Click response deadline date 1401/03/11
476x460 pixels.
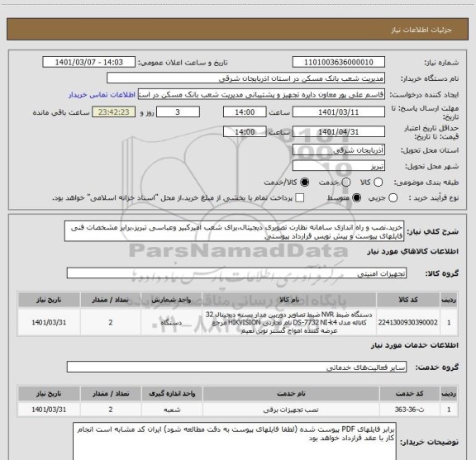pos(339,112)
